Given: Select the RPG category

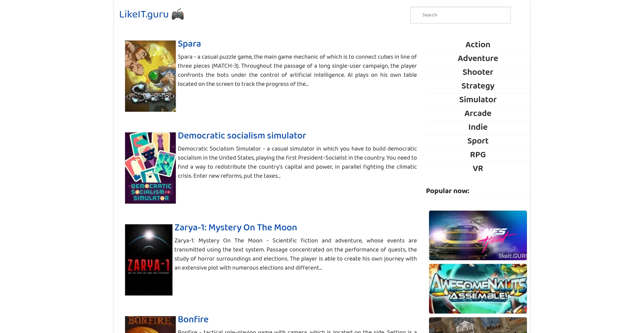Looking at the screenshot, I should pyautogui.click(x=478, y=155).
